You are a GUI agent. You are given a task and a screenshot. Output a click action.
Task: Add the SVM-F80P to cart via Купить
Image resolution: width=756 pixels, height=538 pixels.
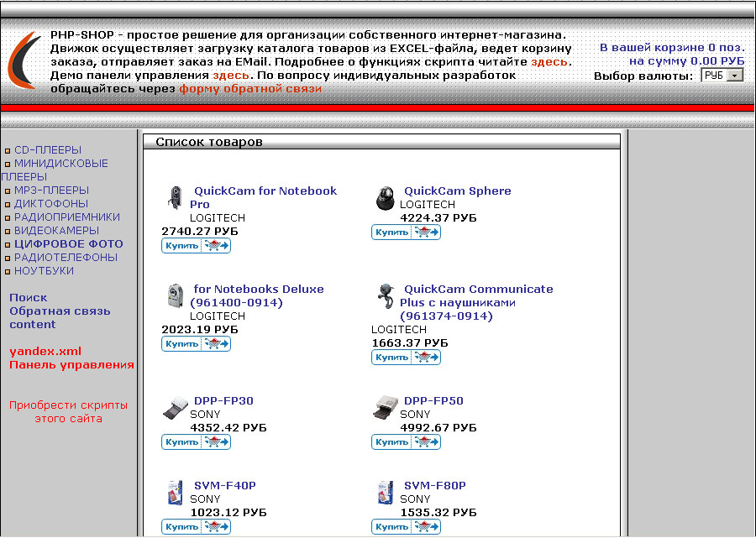[406, 526]
